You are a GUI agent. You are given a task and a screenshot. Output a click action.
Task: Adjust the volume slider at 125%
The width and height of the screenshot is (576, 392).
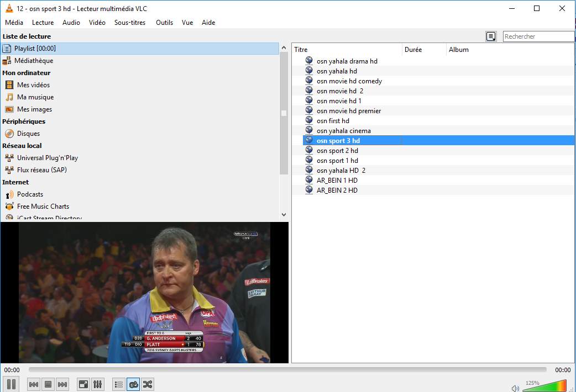544,386
